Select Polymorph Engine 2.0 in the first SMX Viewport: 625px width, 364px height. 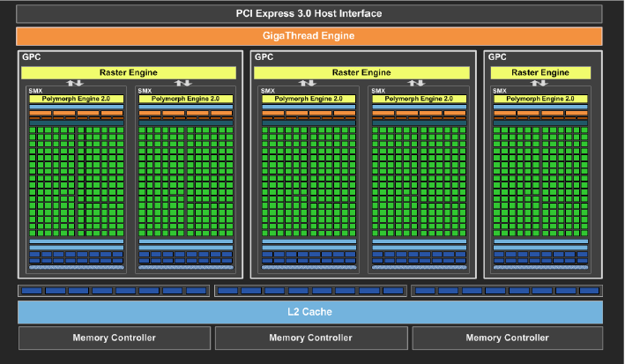75,99
